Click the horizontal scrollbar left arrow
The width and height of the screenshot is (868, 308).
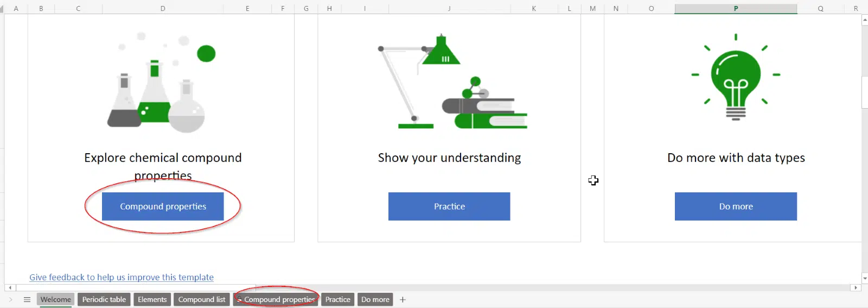point(10,287)
